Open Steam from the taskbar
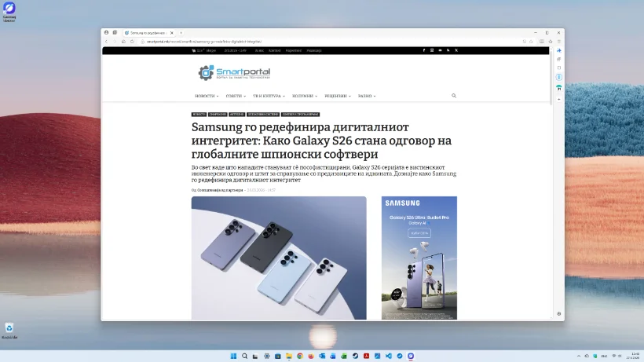 (355, 356)
